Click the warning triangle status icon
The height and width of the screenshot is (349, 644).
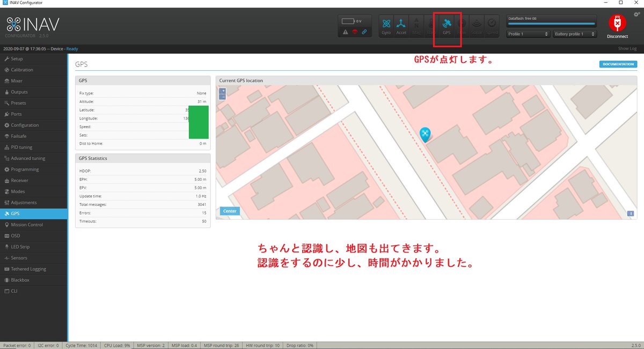click(346, 32)
